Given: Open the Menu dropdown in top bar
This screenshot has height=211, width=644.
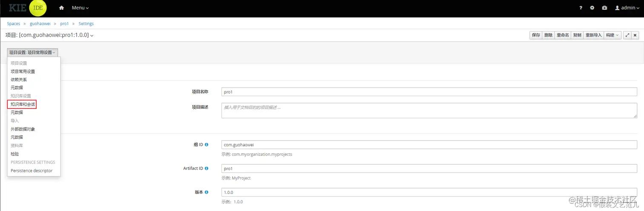Looking at the screenshot, I should [x=80, y=8].
